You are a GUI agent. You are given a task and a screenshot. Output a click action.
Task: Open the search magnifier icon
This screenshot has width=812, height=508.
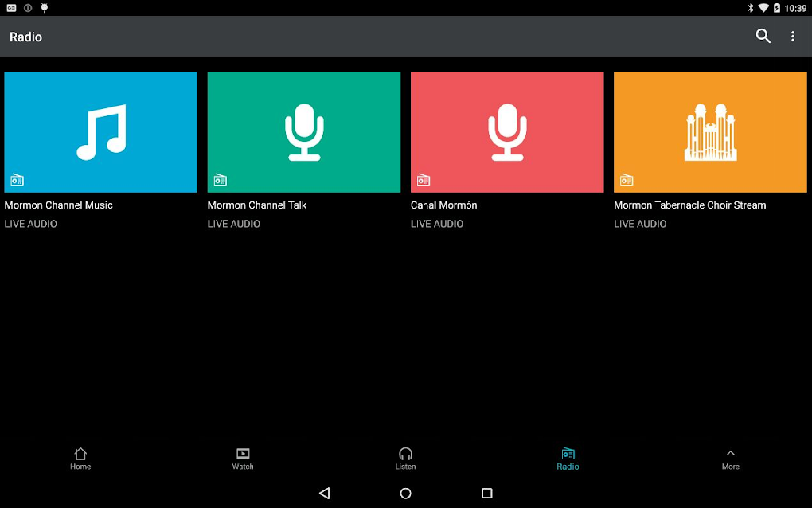click(x=763, y=37)
